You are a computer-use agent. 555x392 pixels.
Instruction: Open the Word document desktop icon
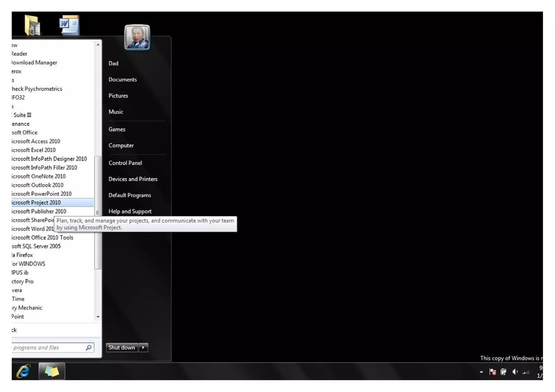click(x=69, y=25)
